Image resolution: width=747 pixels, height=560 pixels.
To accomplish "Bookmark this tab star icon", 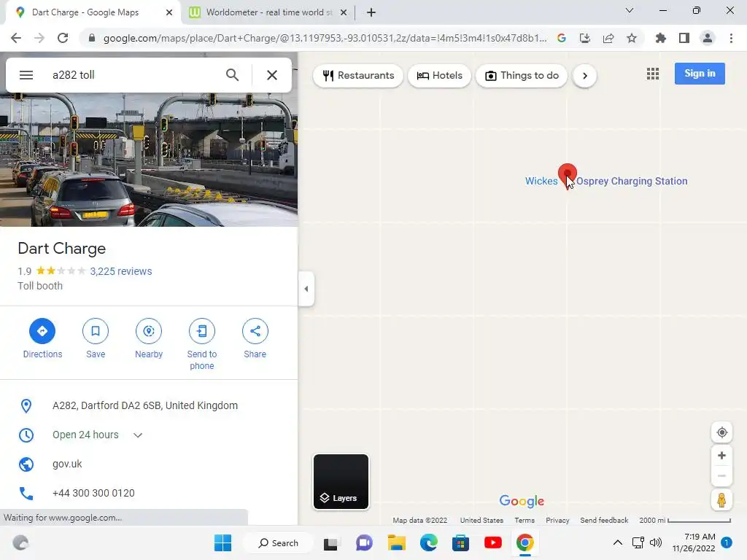I will tap(632, 38).
